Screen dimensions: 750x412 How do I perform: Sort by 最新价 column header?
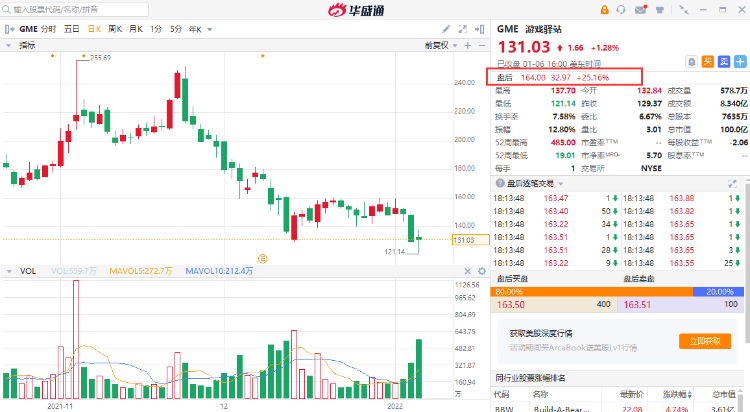[x=631, y=394]
